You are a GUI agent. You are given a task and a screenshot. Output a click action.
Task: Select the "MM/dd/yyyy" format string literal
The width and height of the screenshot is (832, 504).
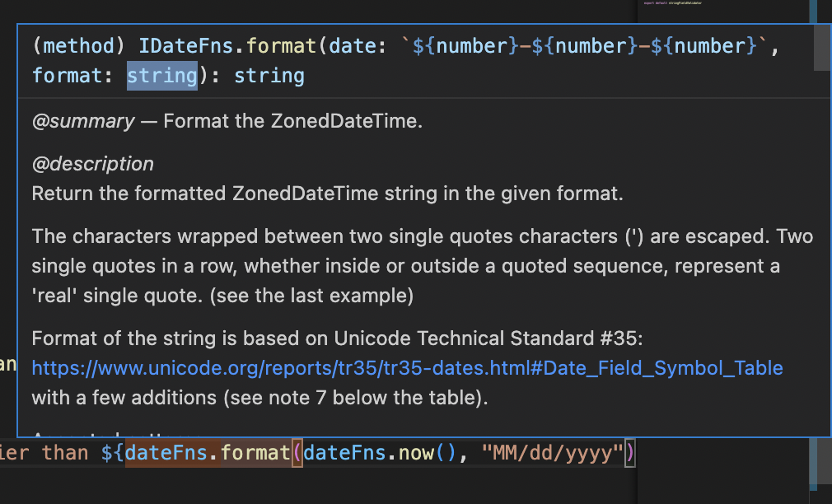click(x=554, y=452)
